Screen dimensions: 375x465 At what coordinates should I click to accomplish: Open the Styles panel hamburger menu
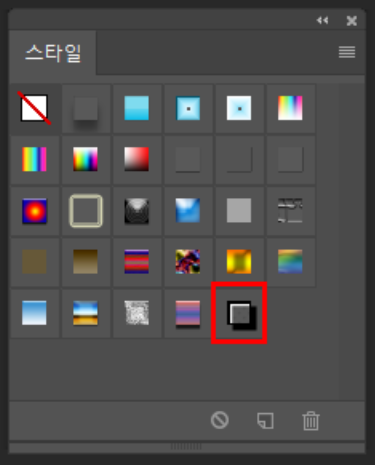347,52
